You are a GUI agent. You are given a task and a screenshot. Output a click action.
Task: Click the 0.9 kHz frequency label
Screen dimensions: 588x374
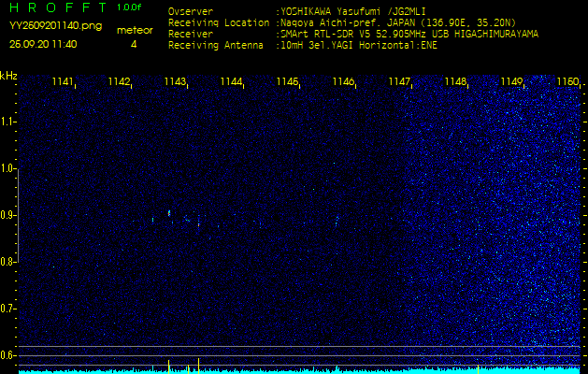tap(7, 215)
